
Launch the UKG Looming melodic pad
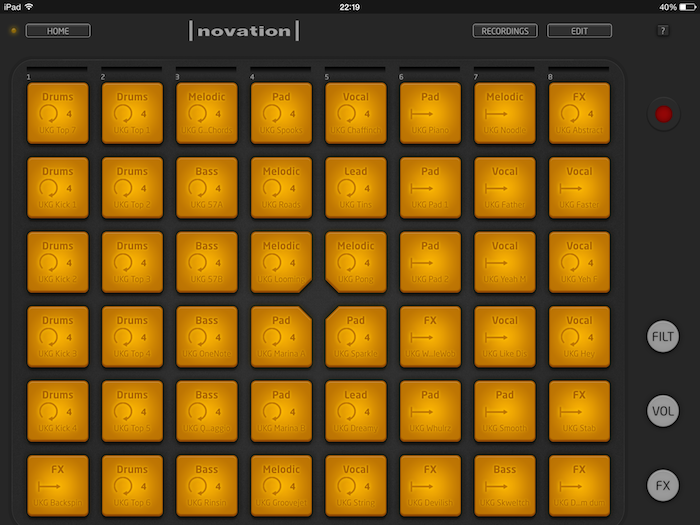coord(282,262)
